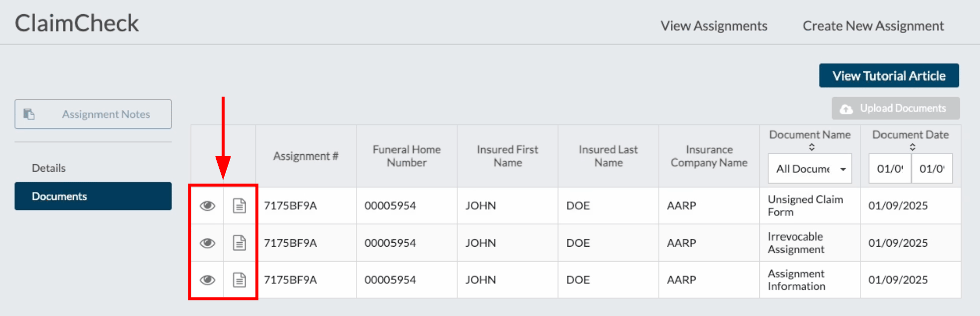Select the Details section in the sidebar
This screenshot has width=980, height=316.
click(49, 168)
